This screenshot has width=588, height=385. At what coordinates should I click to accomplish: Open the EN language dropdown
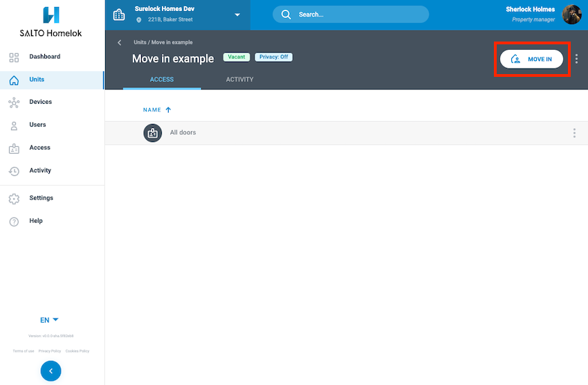pyautogui.click(x=50, y=320)
